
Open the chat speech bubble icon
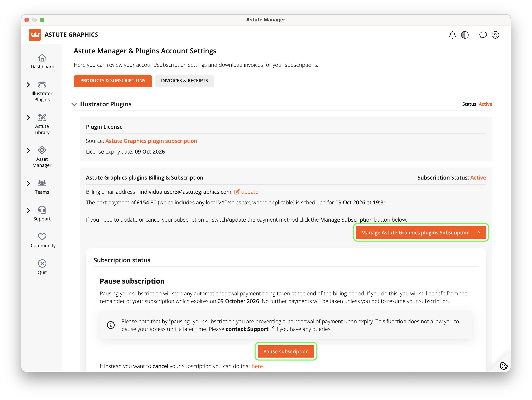483,35
